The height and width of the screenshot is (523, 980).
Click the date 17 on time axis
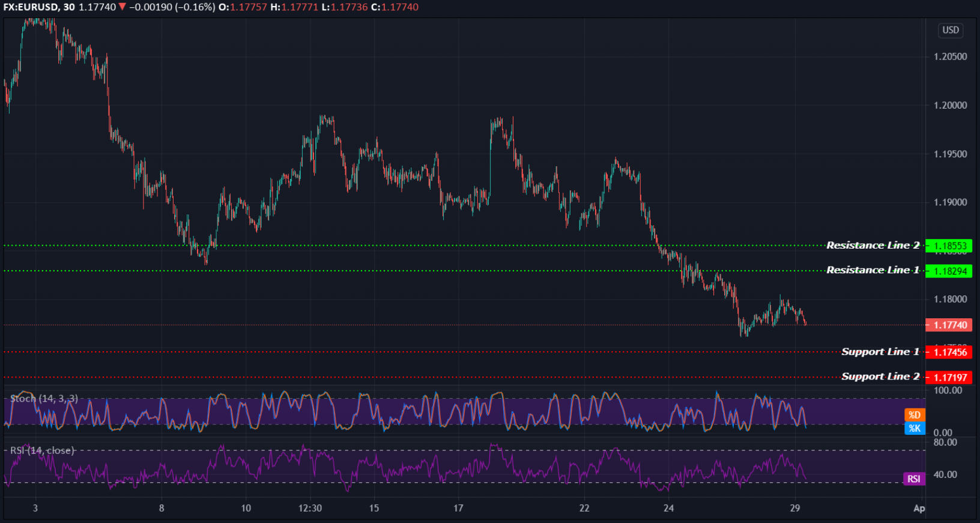tap(458, 508)
